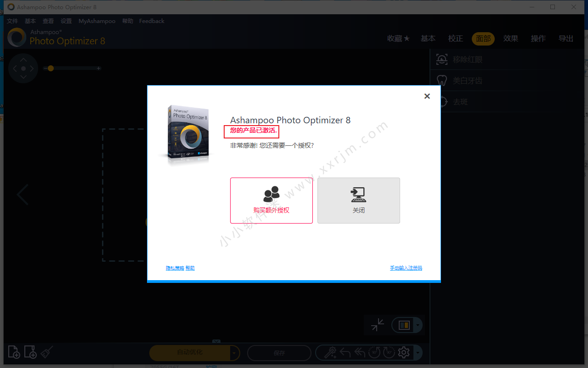Click the 购买额外授权 button
Screen dimensions: 588x368
coord(271,201)
